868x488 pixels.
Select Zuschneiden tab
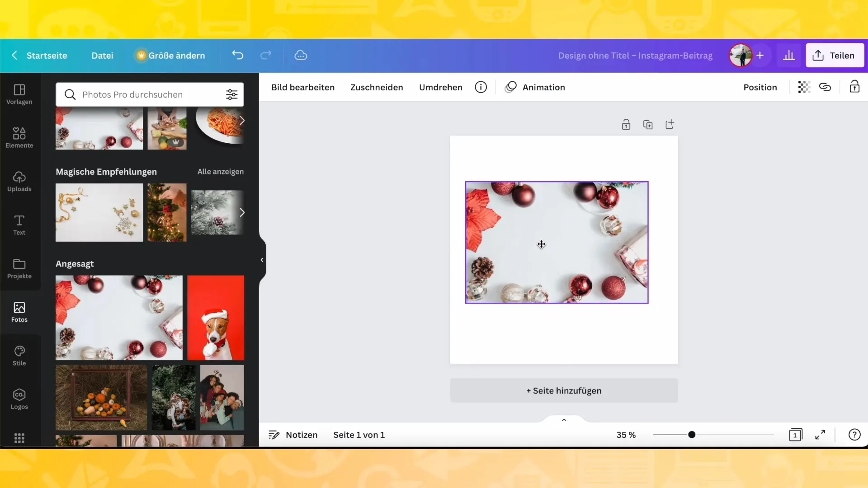[x=377, y=87]
